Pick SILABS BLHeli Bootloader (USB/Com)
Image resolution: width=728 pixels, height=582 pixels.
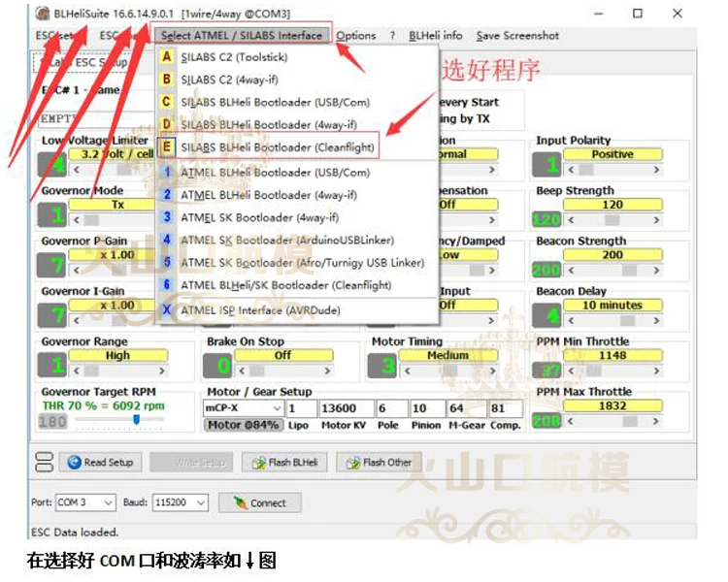(276, 102)
